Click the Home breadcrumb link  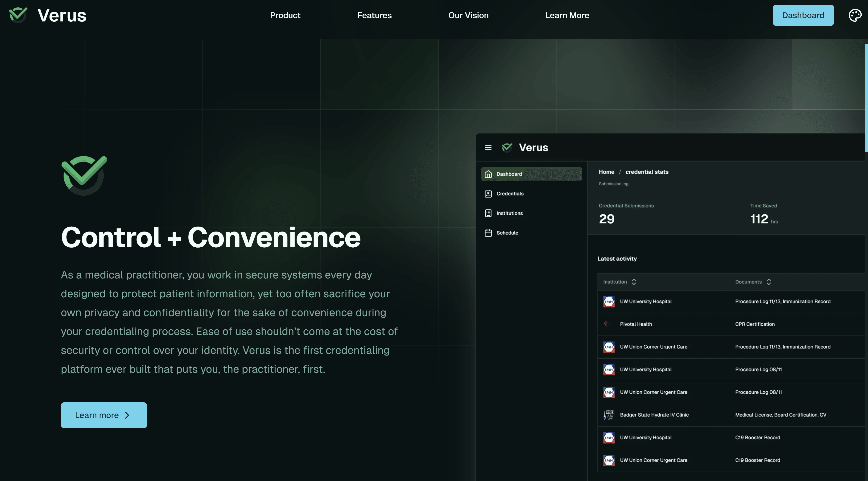(x=606, y=172)
